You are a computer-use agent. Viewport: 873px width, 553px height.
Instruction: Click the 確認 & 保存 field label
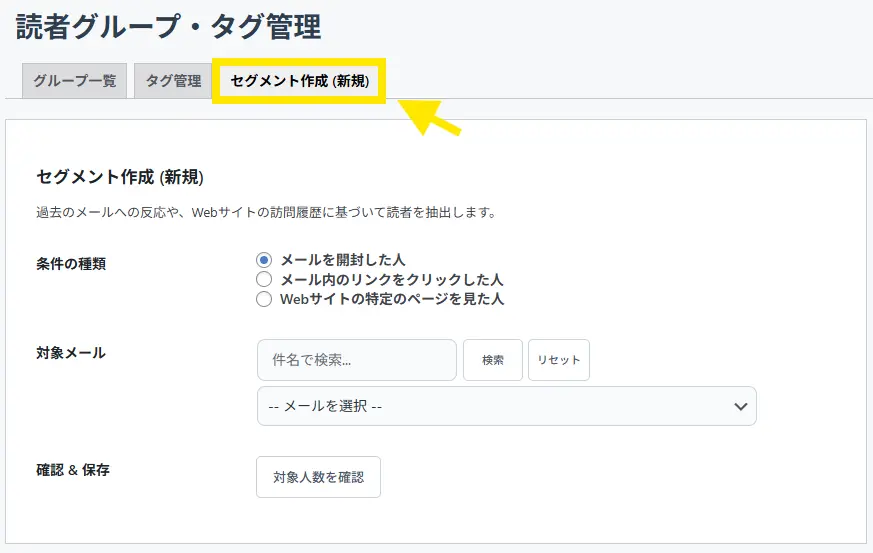tap(73, 469)
